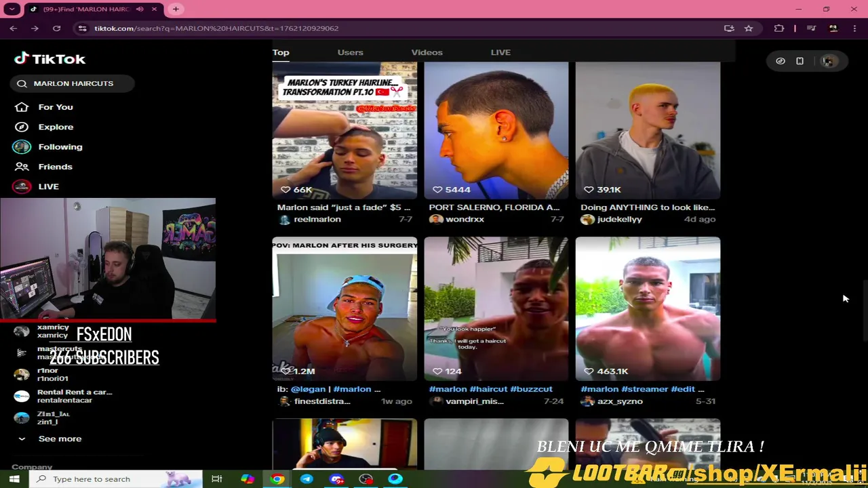This screenshot has width=868, height=488.
Task: Click the phone app icon at top right
Action: (800, 61)
